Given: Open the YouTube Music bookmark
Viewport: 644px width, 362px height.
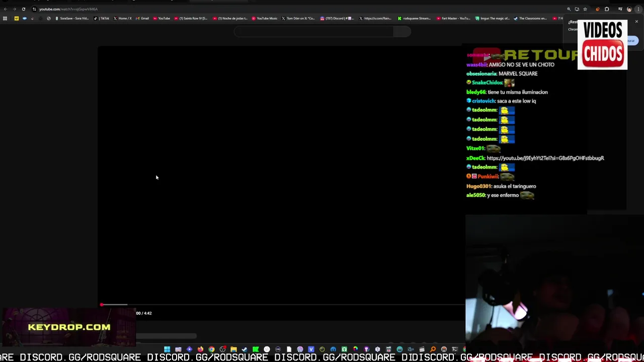Looking at the screenshot, I should (x=265, y=19).
